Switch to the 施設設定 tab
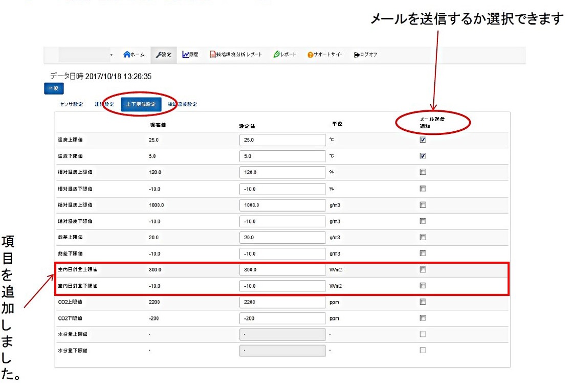571x392 pixels. tap(104, 104)
